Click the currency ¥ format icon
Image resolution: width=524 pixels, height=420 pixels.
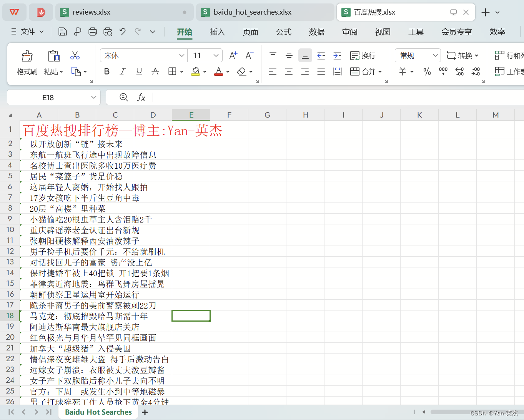403,71
